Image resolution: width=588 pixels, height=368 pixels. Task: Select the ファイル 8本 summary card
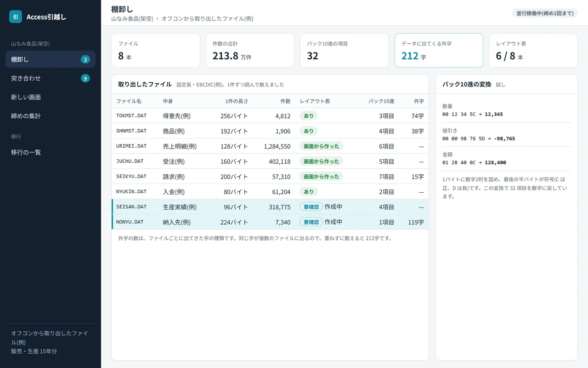pos(156,51)
